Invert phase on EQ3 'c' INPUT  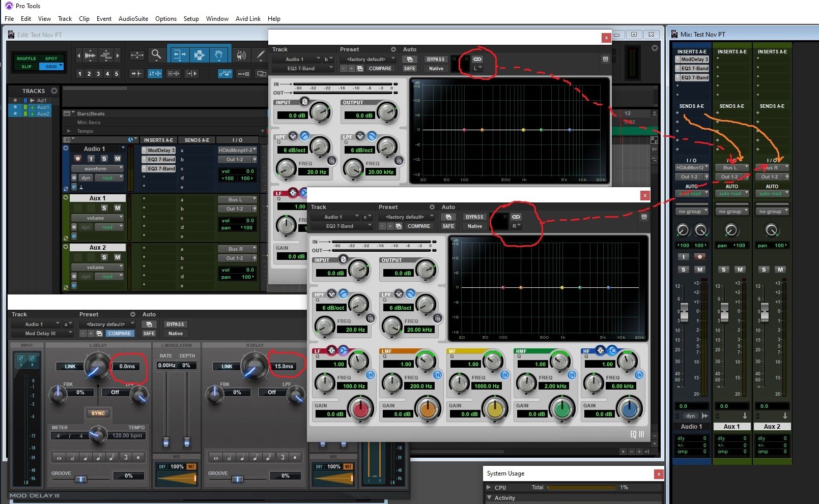pos(343,260)
